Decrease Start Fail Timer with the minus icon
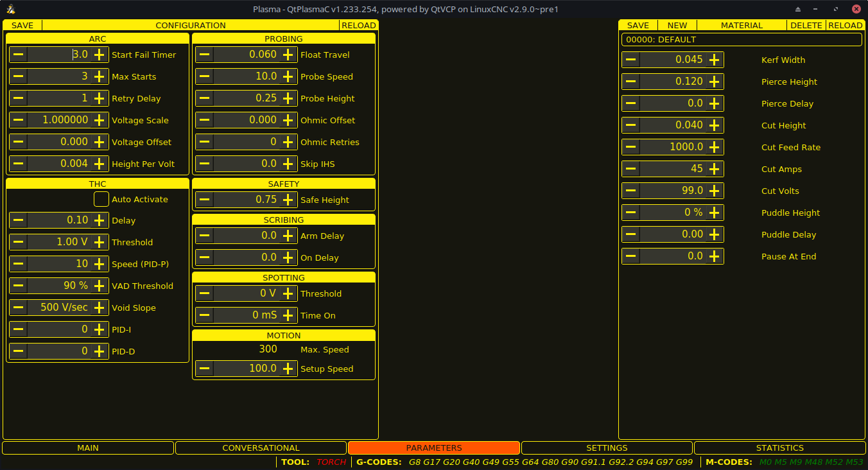 coord(18,54)
